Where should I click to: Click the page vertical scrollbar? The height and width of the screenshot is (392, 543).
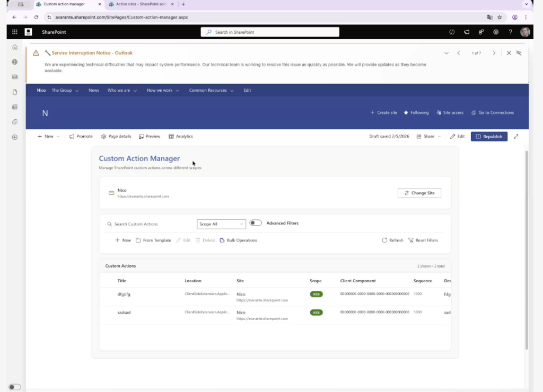pyautogui.click(x=527, y=249)
